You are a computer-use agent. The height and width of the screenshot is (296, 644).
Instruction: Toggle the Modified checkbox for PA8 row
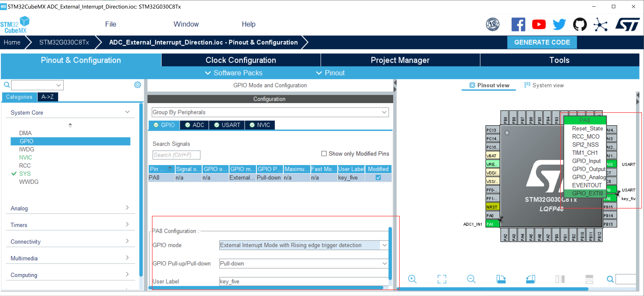[x=378, y=178]
